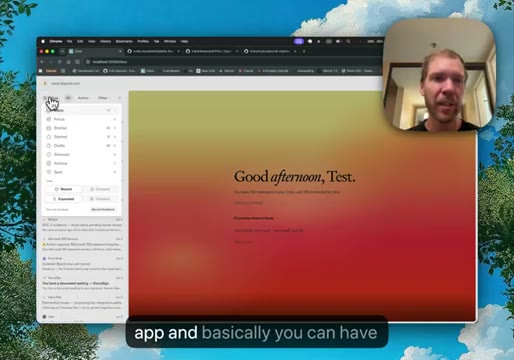This screenshot has width=514, height=360.
Task: Close the active mail app browser tab
Action: [x=120, y=51]
